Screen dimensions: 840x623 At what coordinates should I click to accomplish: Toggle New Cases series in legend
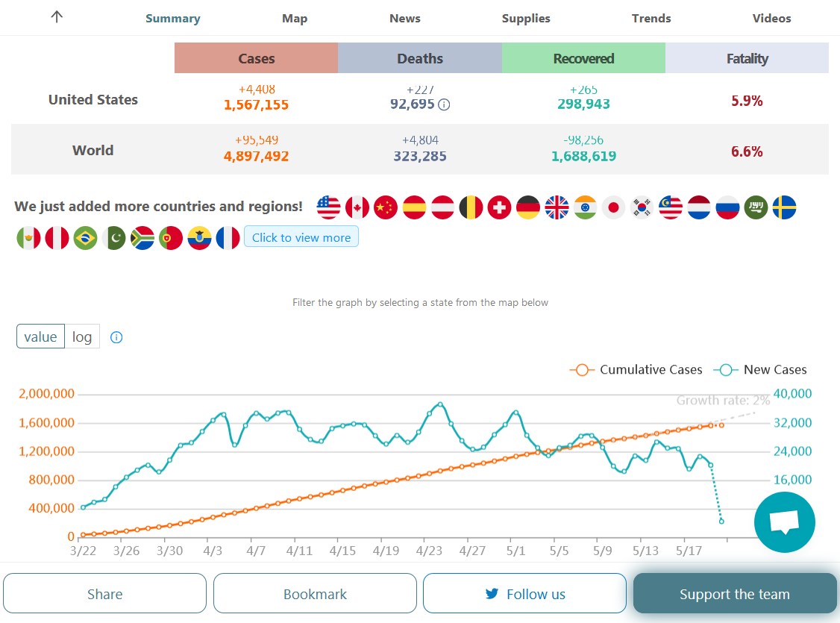click(x=761, y=369)
